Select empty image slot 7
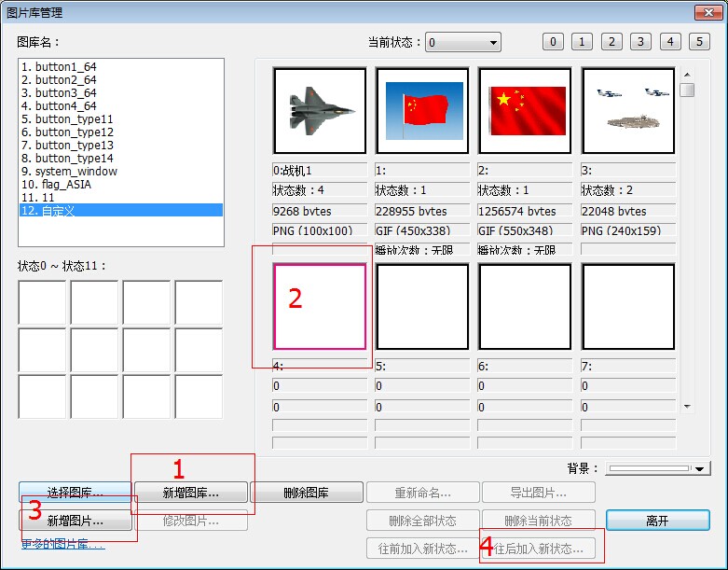Image resolution: width=728 pixels, height=570 pixels. [x=627, y=306]
